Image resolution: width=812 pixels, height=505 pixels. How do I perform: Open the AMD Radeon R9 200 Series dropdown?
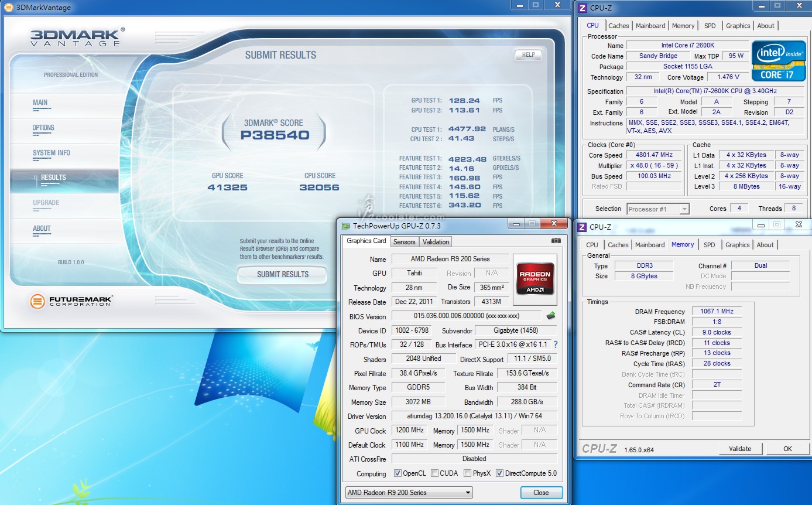tap(409, 493)
